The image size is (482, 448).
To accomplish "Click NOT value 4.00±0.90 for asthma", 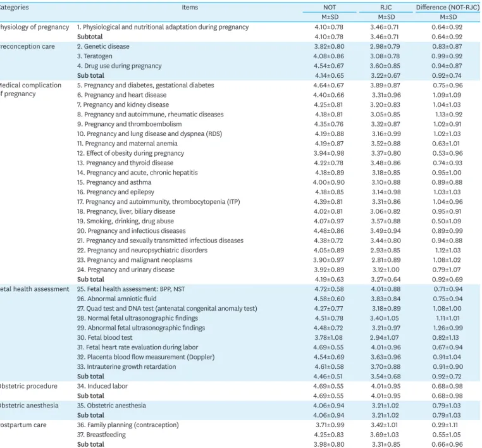I will [x=329, y=182].
